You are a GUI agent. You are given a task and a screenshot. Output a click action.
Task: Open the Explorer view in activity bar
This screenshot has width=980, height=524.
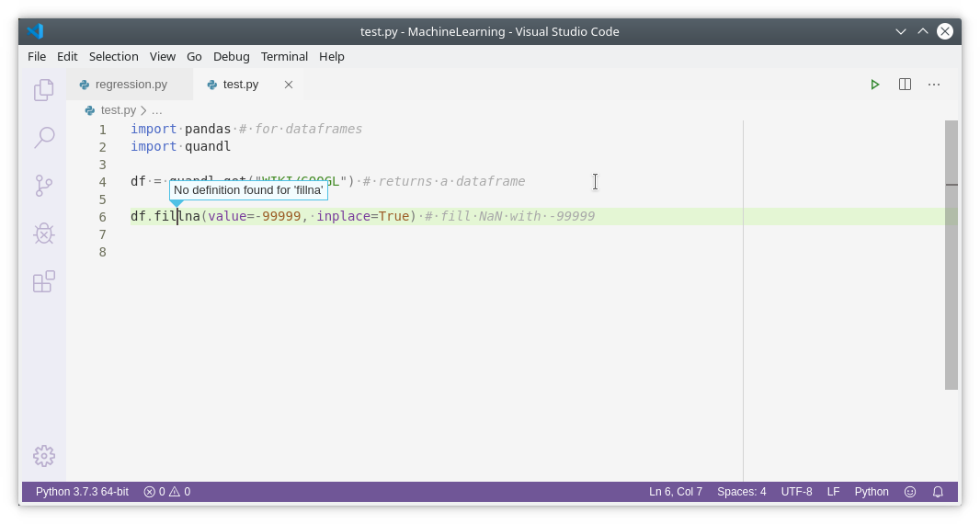pos(44,90)
